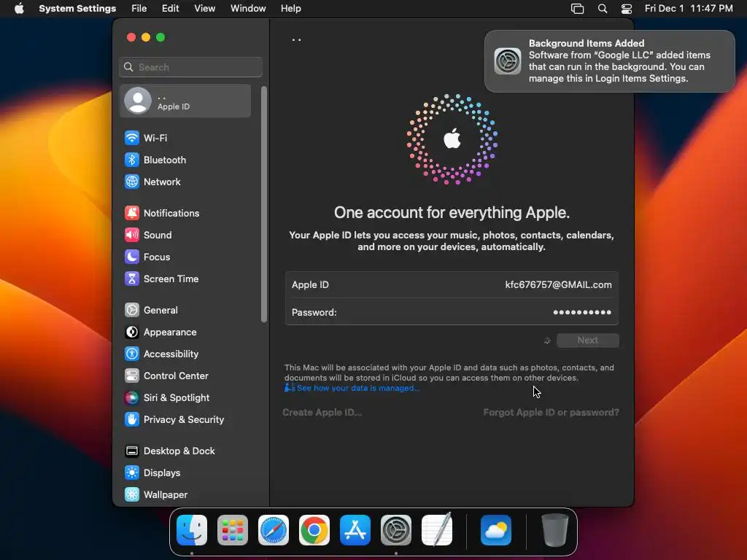The image size is (747, 560).
Task: Click Stage Manager icon in menu bar
Action: 578,9
